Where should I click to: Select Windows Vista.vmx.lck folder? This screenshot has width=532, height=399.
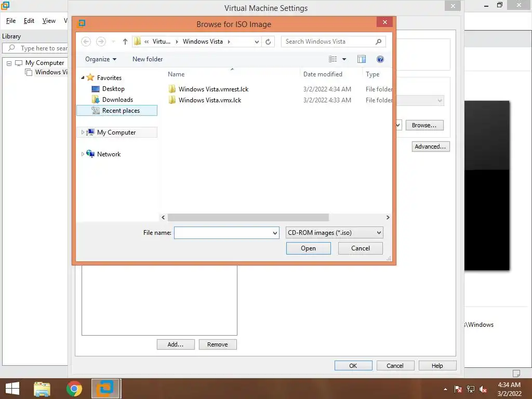[x=210, y=100]
